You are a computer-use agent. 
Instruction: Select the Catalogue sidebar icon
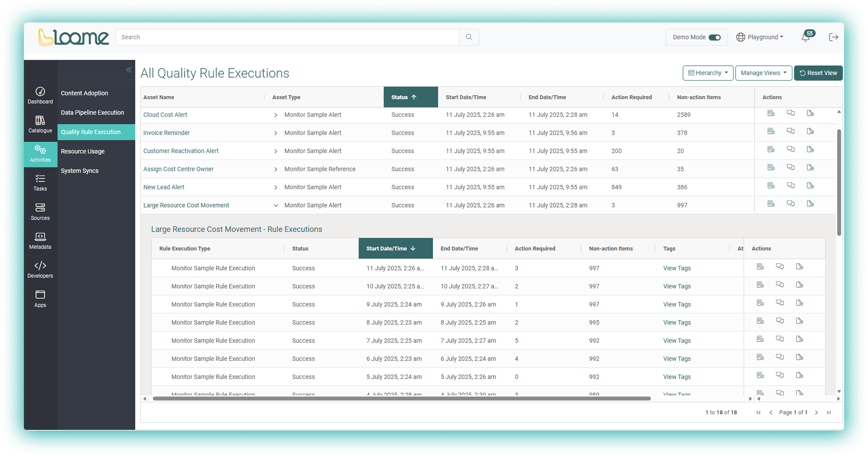coord(40,124)
